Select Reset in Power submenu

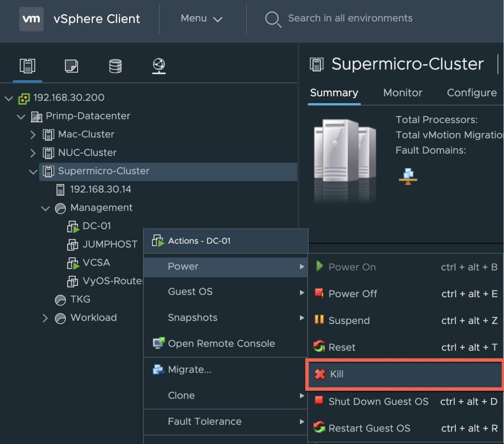click(406, 347)
